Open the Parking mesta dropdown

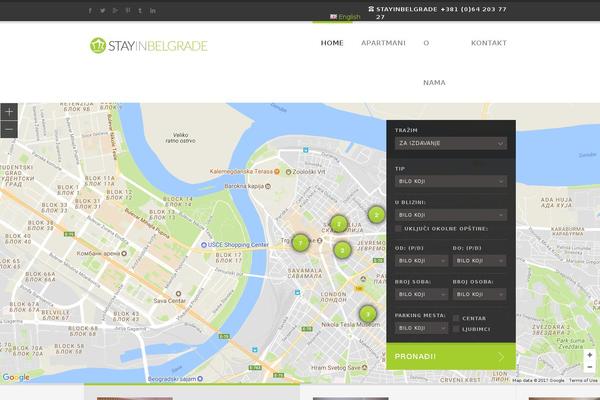pos(421,328)
